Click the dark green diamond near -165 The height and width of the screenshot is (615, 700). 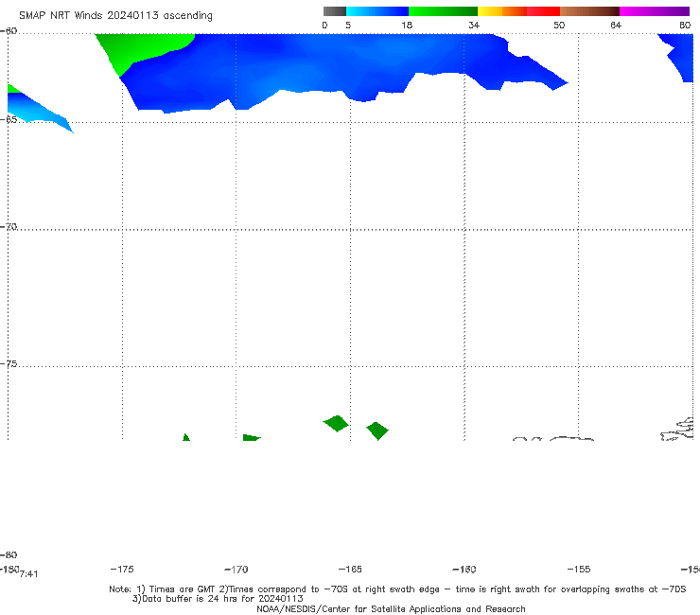coord(336,423)
